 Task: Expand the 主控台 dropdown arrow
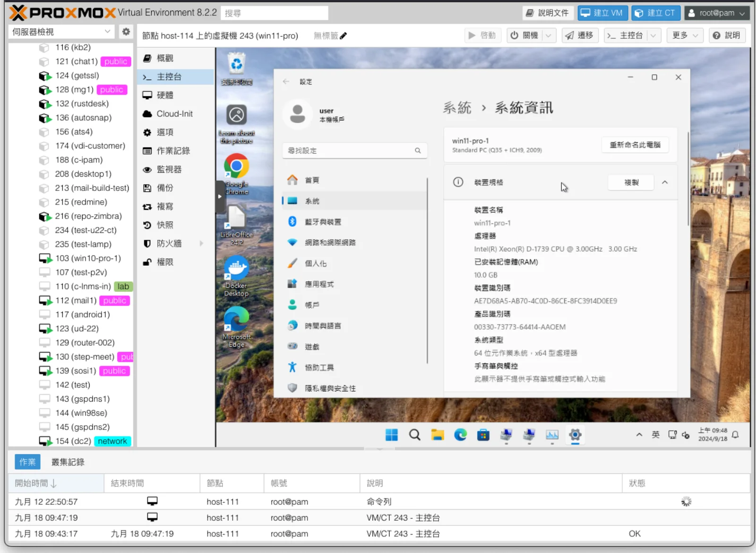coord(653,35)
